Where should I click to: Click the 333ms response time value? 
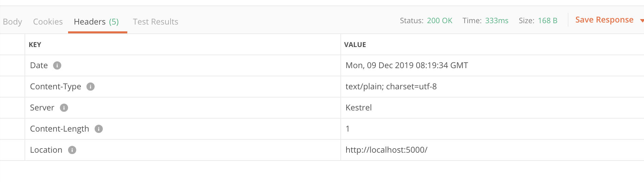pos(497,21)
